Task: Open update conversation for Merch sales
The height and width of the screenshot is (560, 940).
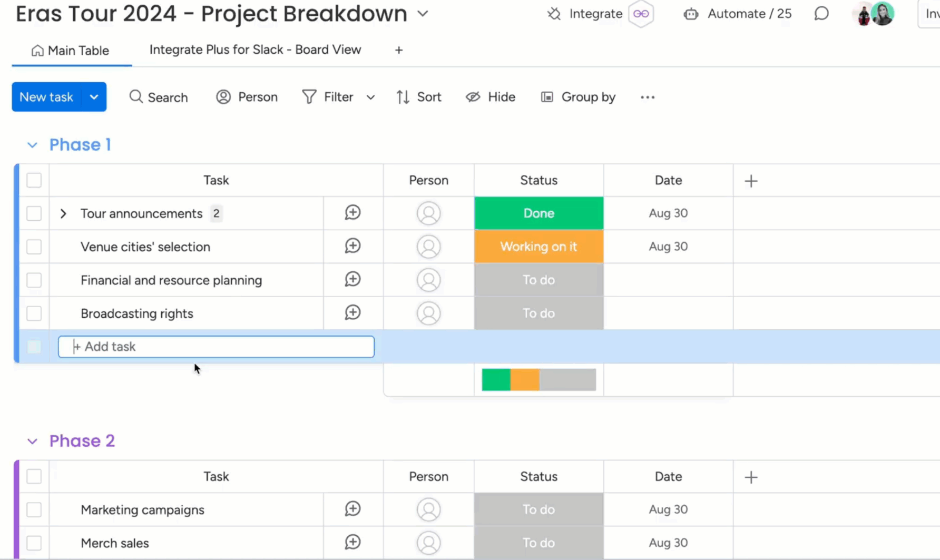Action: [352, 542]
